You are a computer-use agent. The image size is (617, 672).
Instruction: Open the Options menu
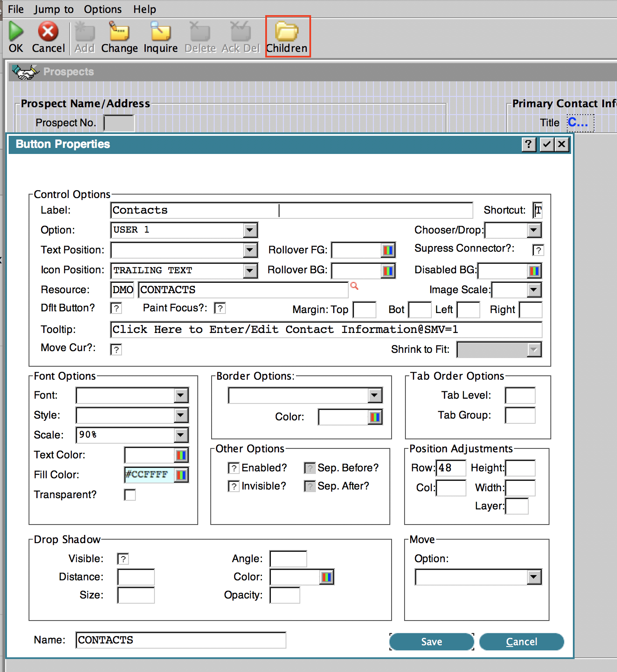tap(103, 9)
